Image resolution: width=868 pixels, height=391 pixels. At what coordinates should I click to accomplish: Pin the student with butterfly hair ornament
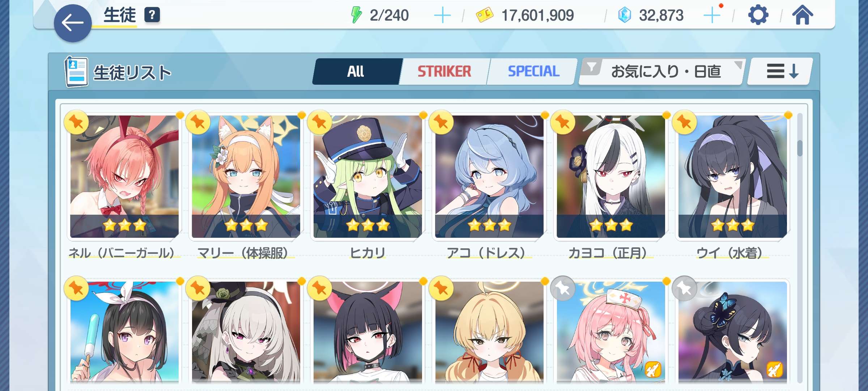[684, 288]
